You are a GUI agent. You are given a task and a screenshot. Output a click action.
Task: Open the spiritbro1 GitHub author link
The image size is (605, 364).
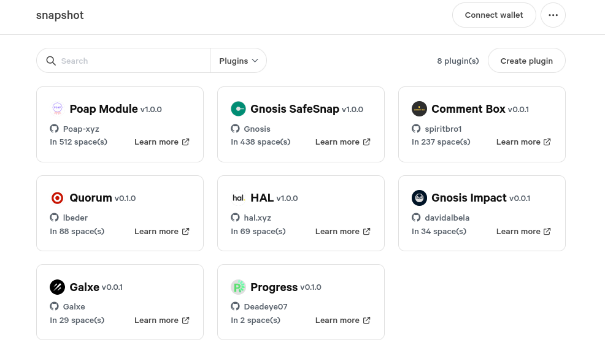(442, 129)
